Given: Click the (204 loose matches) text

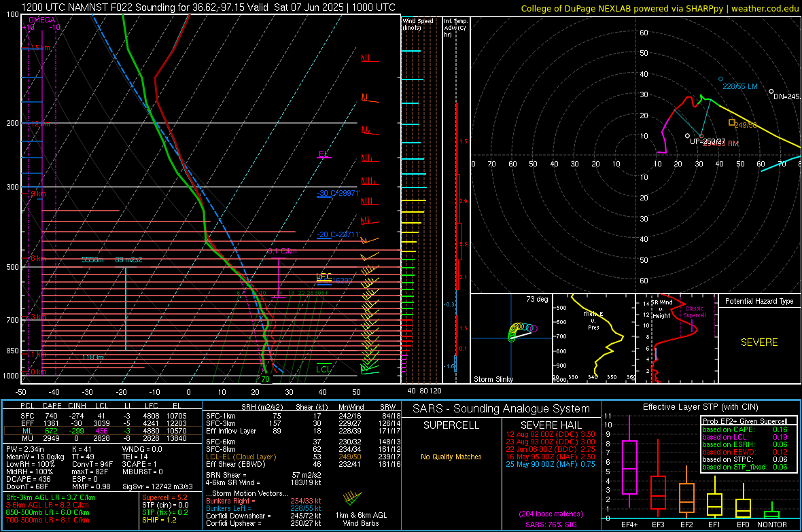Looking at the screenshot, I should click(x=551, y=514).
